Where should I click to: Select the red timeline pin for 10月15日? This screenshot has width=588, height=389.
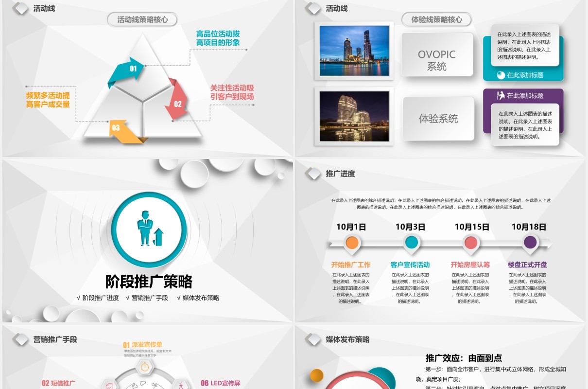click(471, 244)
